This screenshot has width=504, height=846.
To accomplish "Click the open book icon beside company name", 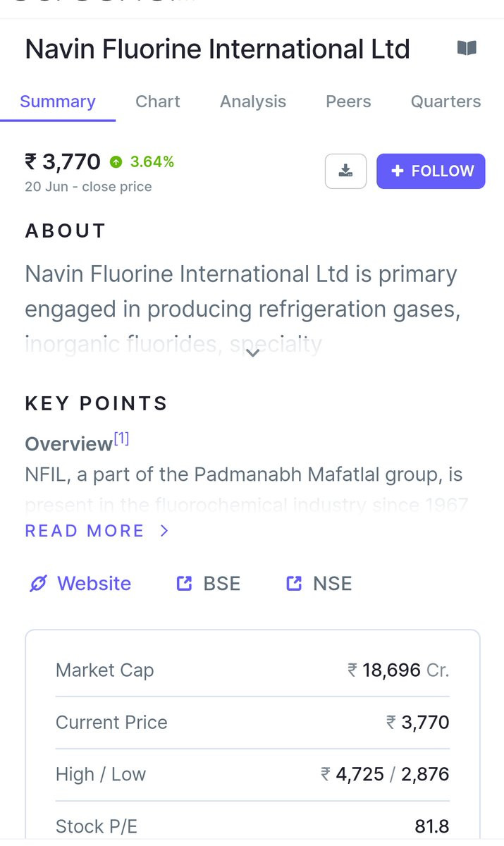I will 467,49.
